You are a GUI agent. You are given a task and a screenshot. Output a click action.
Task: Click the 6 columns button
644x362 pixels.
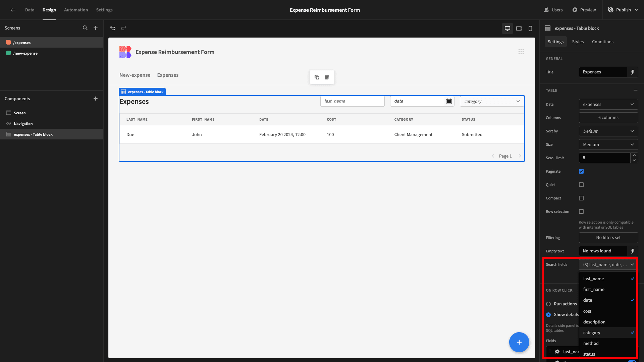tap(608, 118)
